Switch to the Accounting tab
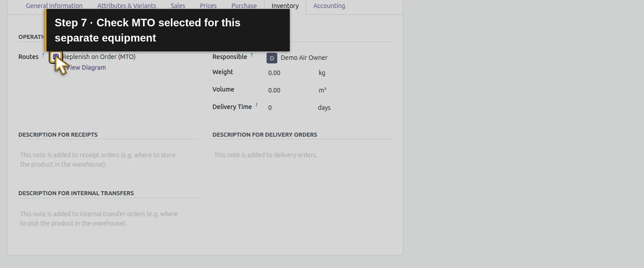This screenshot has height=268, width=644. 329,6
